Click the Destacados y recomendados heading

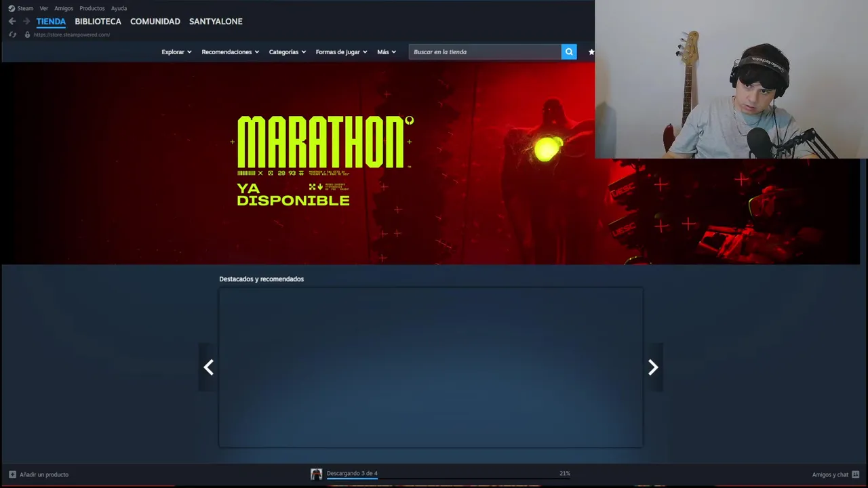point(261,279)
